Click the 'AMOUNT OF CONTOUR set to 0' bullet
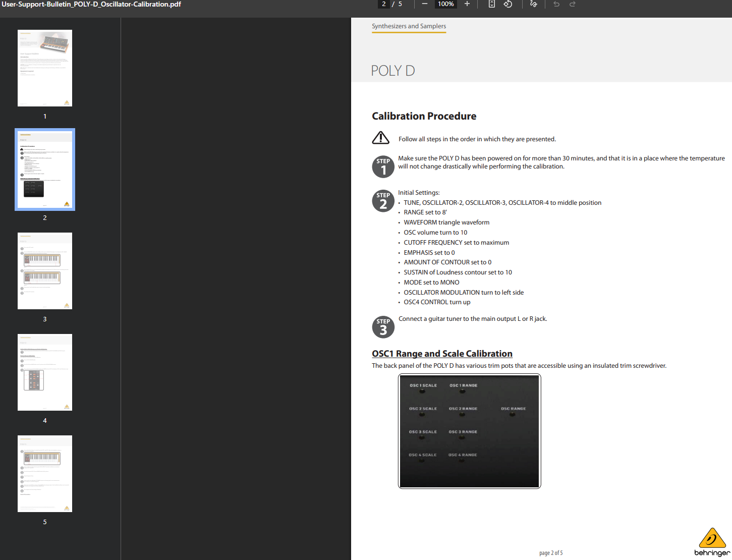The image size is (732, 560). (x=447, y=262)
